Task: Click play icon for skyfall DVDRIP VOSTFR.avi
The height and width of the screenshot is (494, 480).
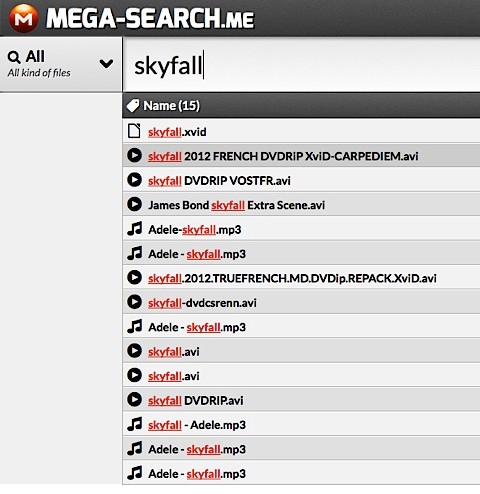Action: click(x=134, y=180)
